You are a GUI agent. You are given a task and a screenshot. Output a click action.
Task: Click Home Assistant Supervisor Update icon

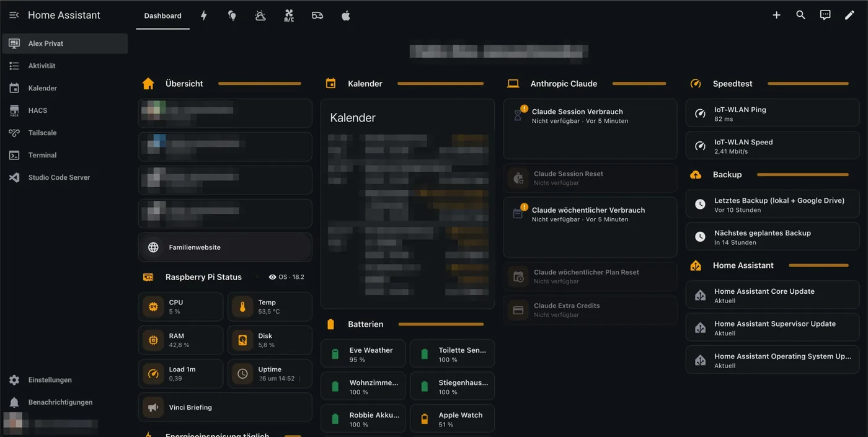(700, 328)
